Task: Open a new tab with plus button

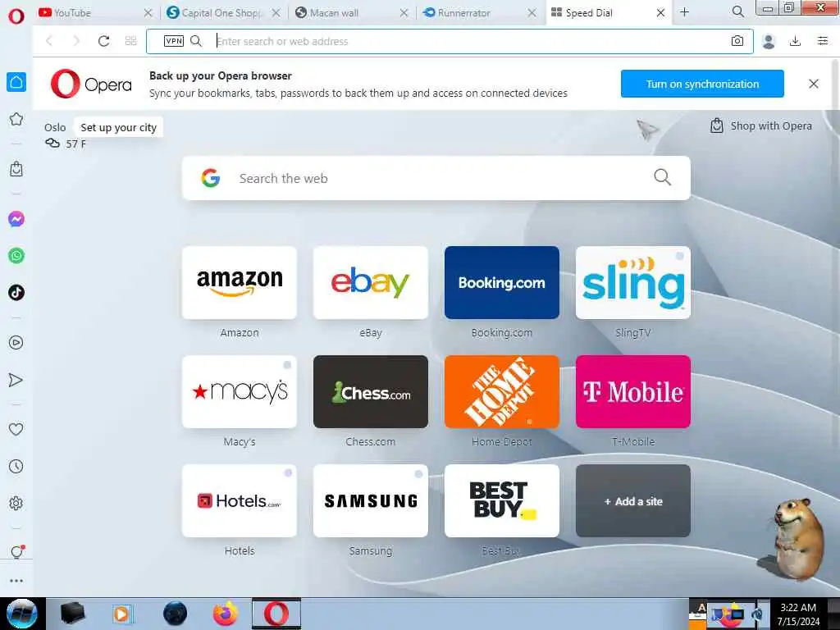Action: [685, 11]
